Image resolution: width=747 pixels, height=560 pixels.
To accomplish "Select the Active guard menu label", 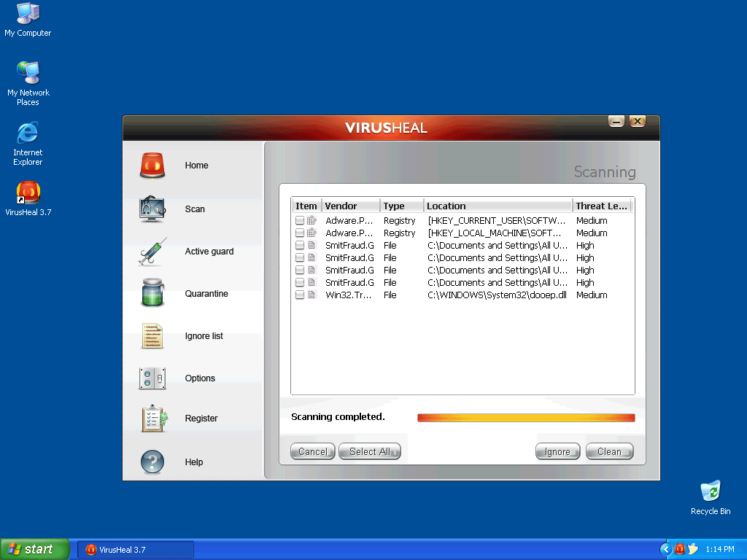I will (x=209, y=252).
